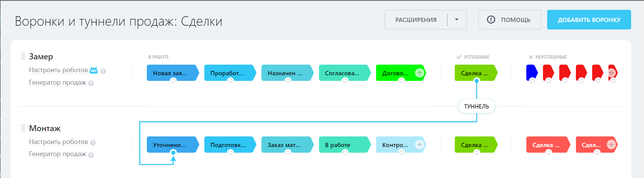Grab the drag handle next to Замер

tap(23, 56)
